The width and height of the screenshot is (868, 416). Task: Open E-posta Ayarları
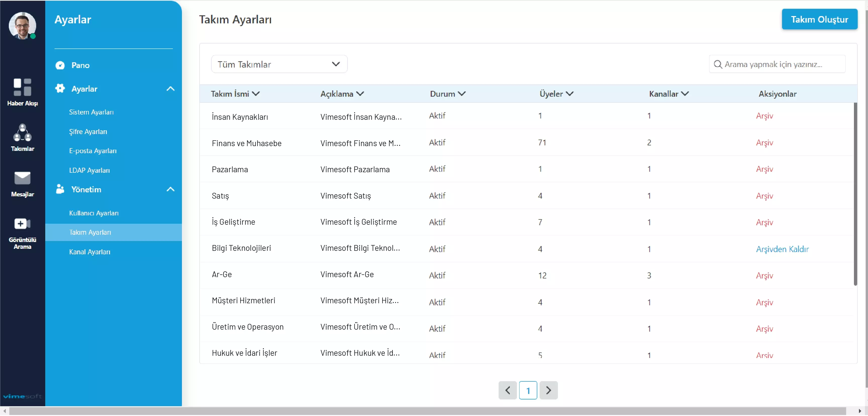[x=93, y=151]
